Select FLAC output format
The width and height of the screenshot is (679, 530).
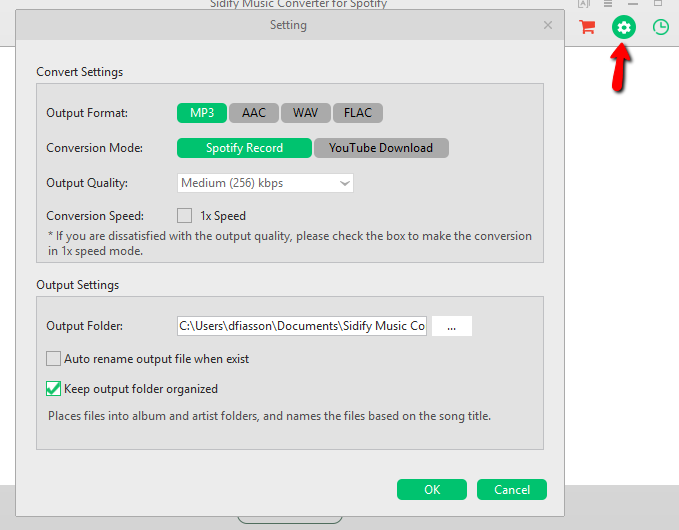pyautogui.click(x=358, y=113)
